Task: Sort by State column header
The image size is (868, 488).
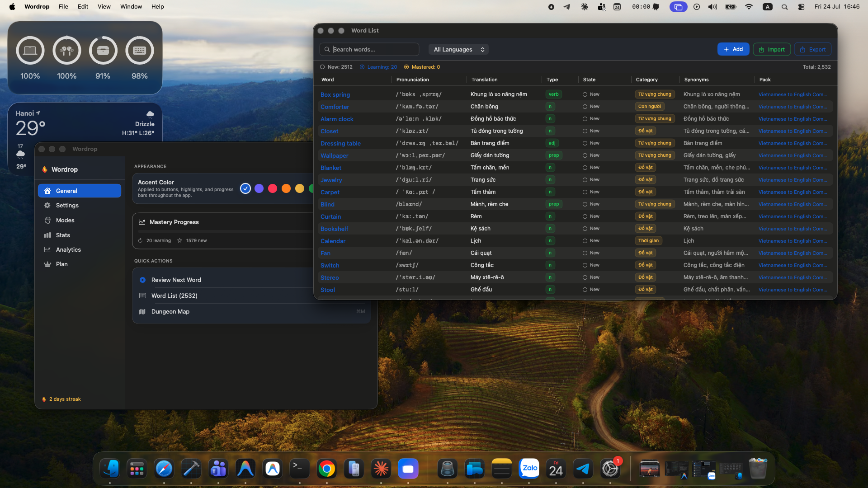Action: coord(589,80)
